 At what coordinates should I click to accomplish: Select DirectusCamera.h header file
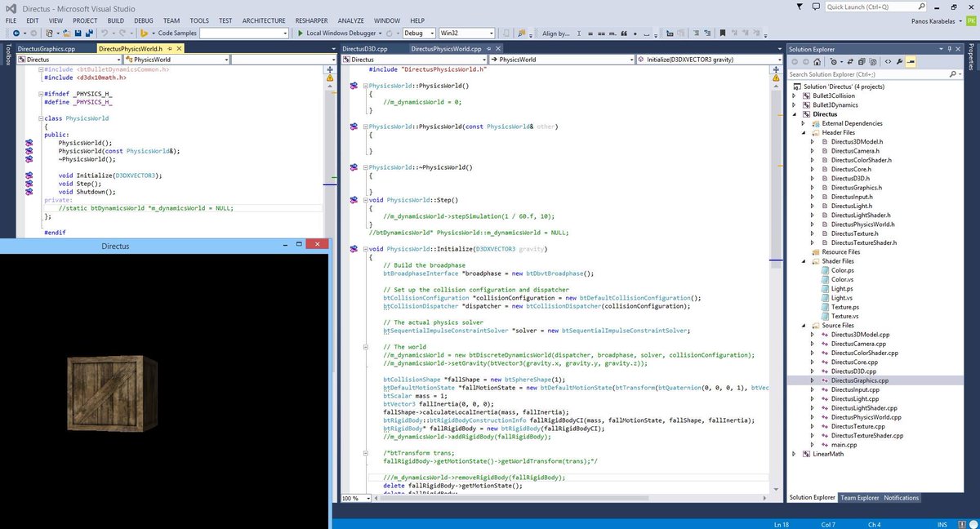(855, 151)
